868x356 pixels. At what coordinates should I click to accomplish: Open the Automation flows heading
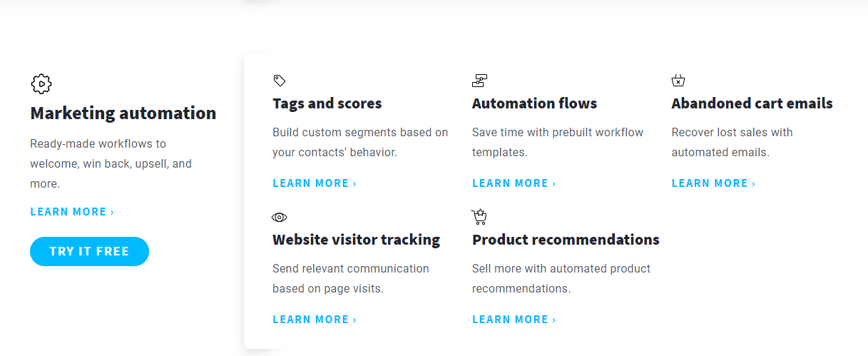535,103
